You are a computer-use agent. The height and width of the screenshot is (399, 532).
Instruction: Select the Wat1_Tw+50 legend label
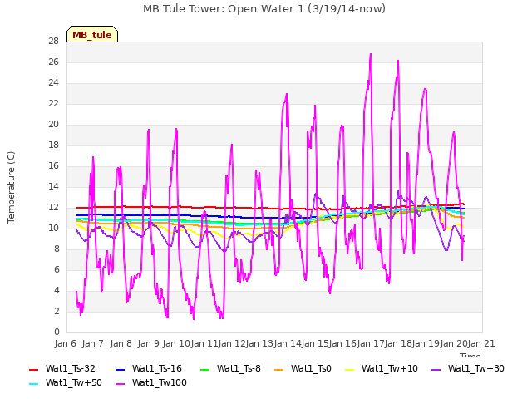point(74,382)
